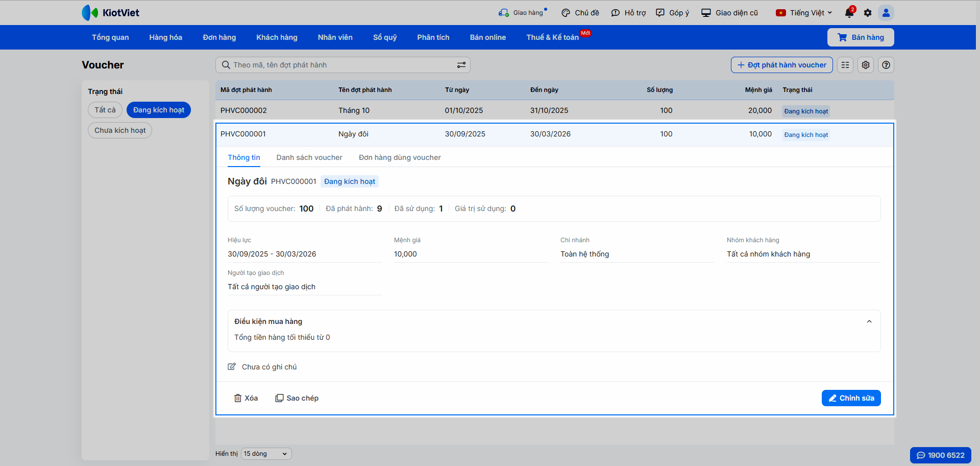Screen dimensions: 980x466
Task: Click the edit note pencil icon
Action: point(232,367)
